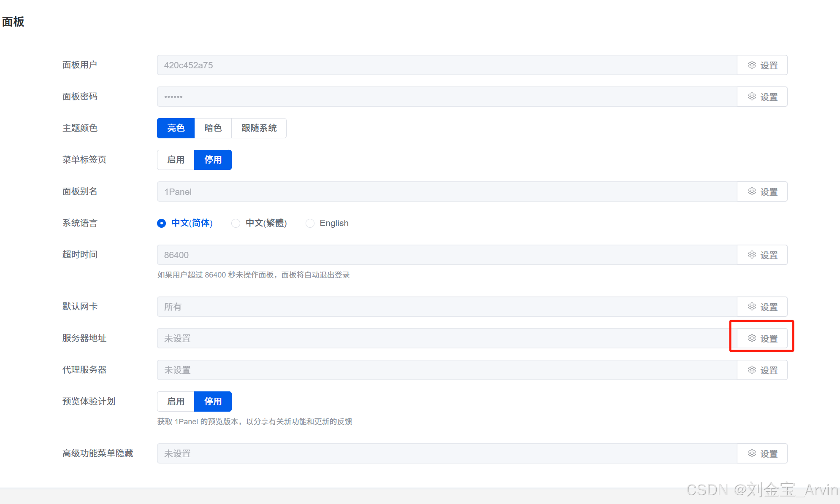Select 中文(简体) language radio
The height and width of the screenshot is (504, 840).
(162, 223)
